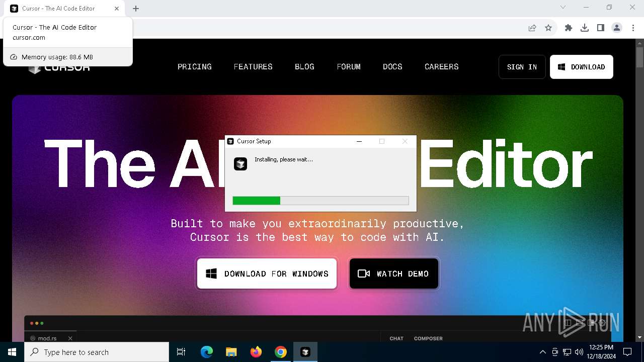Viewport: 644px width, 362px height.
Task: Click Cursor logo in Setup dialog
Action: pos(240,163)
